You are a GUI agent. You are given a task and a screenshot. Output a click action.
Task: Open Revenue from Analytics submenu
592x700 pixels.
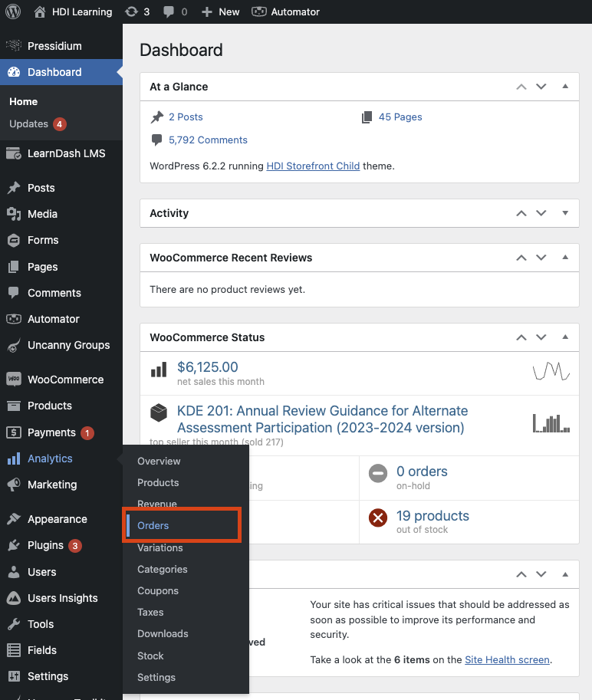coord(157,504)
